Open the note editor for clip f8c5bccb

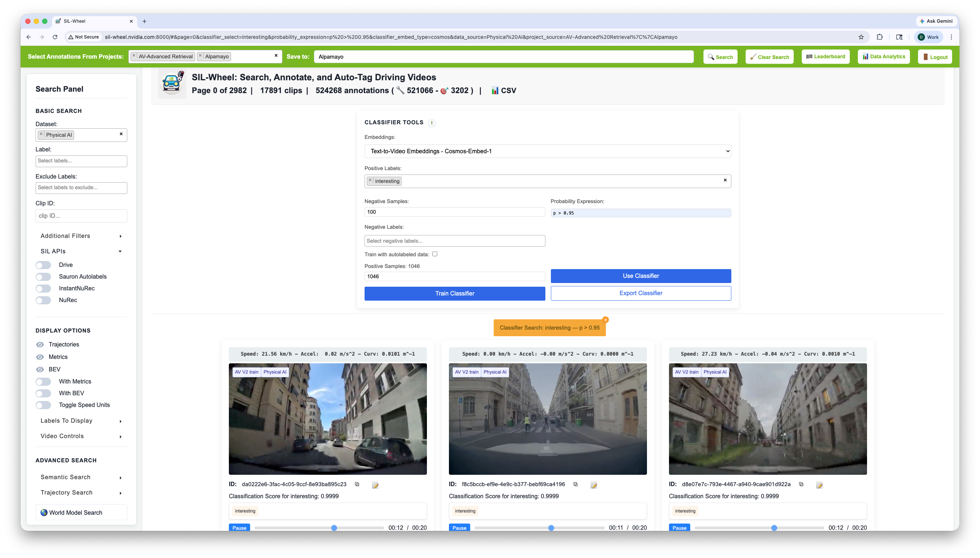coord(594,485)
